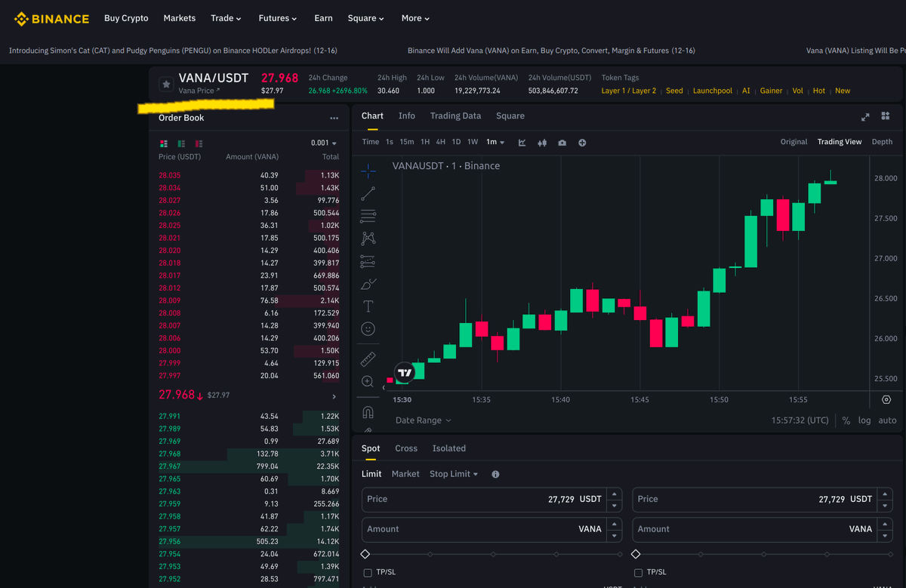This screenshot has height=588, width=906.
Task: Switch chart to Trading View
Action: click(840, 142)
